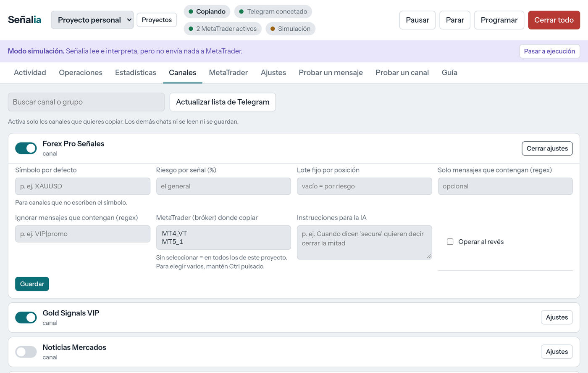Switch to the Ajustes tab
Viewport: 588px width, 373px height.
click(273, 72)
